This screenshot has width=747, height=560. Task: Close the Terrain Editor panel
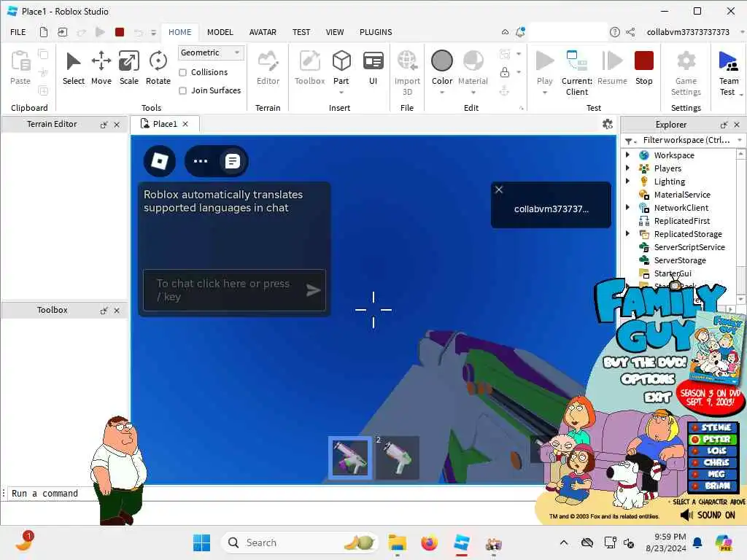tap(117, 125)
